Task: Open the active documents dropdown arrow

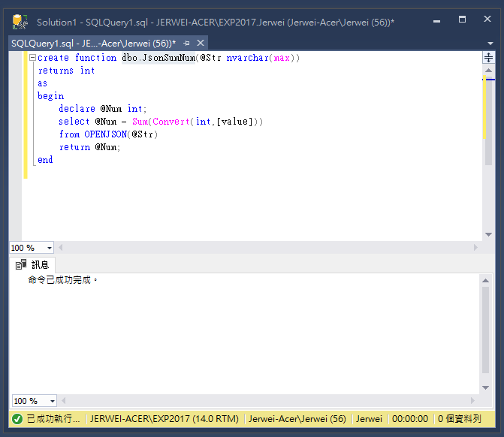Action: coord(490,44)
